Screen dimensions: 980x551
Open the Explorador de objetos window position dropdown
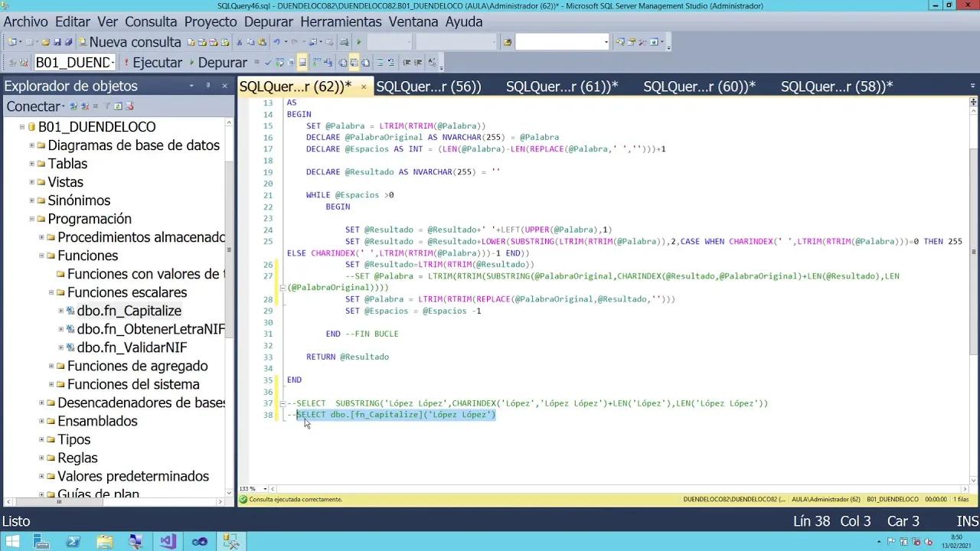coord(191,86)
